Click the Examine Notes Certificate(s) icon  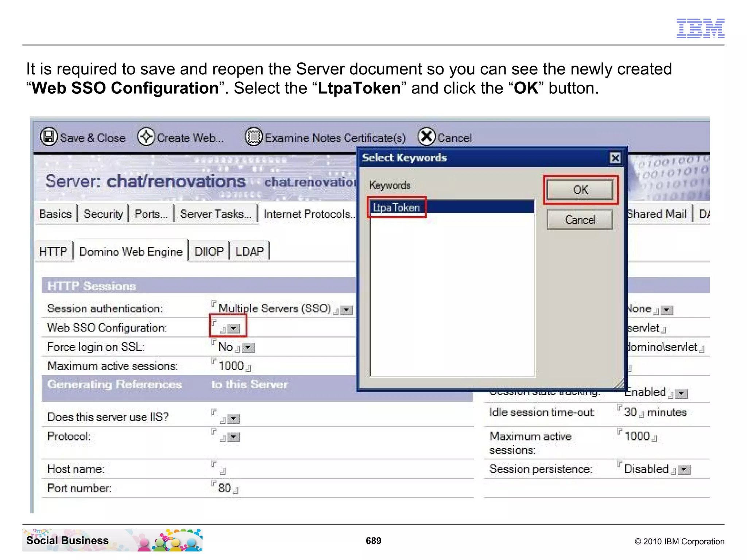[x=253, y=137]
